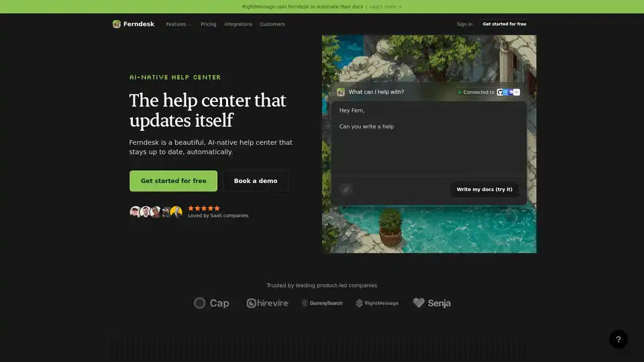Click the GitHub icon beside Connected to

tap(500, 93)
